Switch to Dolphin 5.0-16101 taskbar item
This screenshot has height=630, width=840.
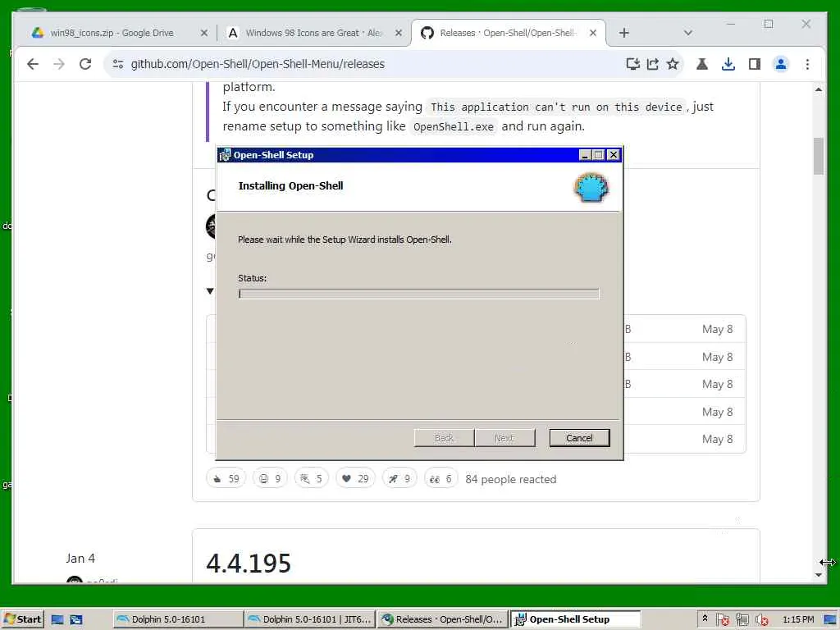[x=178, y=619]
